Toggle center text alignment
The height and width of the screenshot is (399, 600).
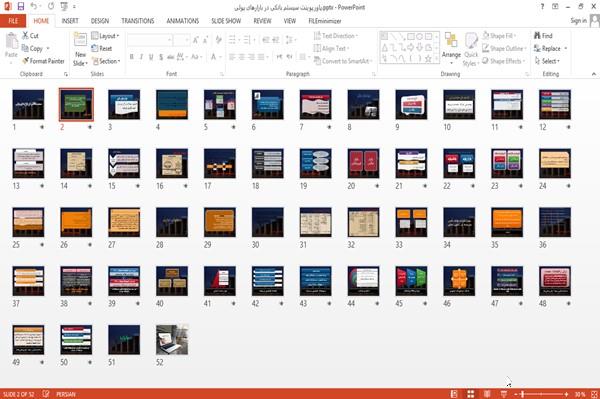[x=242, y=57]
